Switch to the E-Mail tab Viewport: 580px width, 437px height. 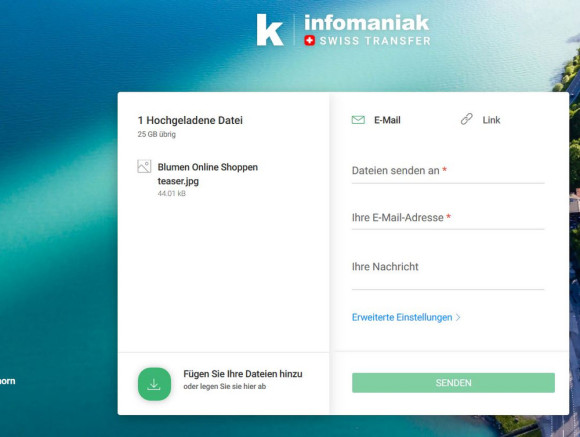(376, 120)
